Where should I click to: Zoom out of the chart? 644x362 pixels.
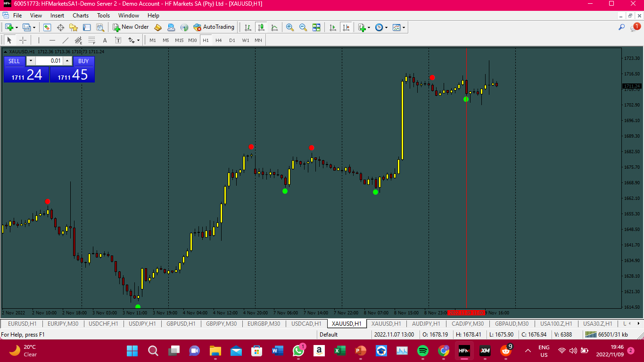coord(303,27)
